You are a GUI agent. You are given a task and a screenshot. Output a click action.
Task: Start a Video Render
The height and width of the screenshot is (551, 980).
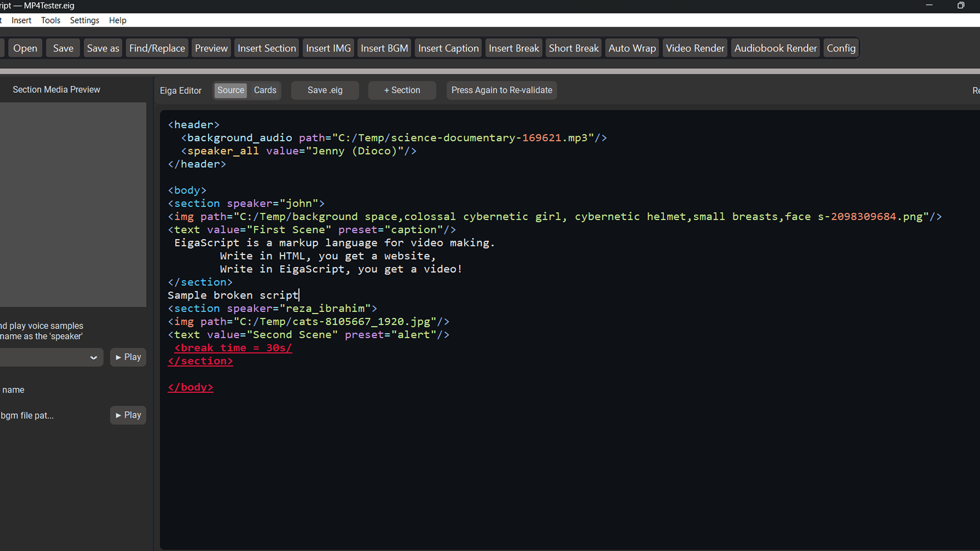click(695, 47)
